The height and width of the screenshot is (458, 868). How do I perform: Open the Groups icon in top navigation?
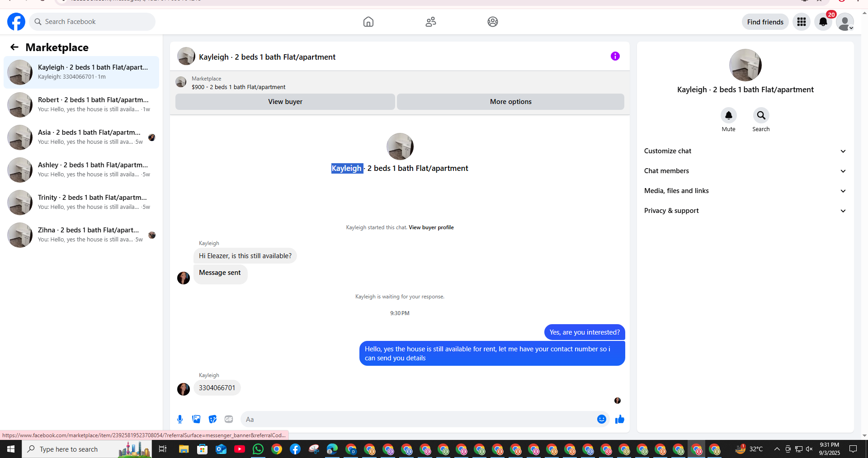pos(493,22)
